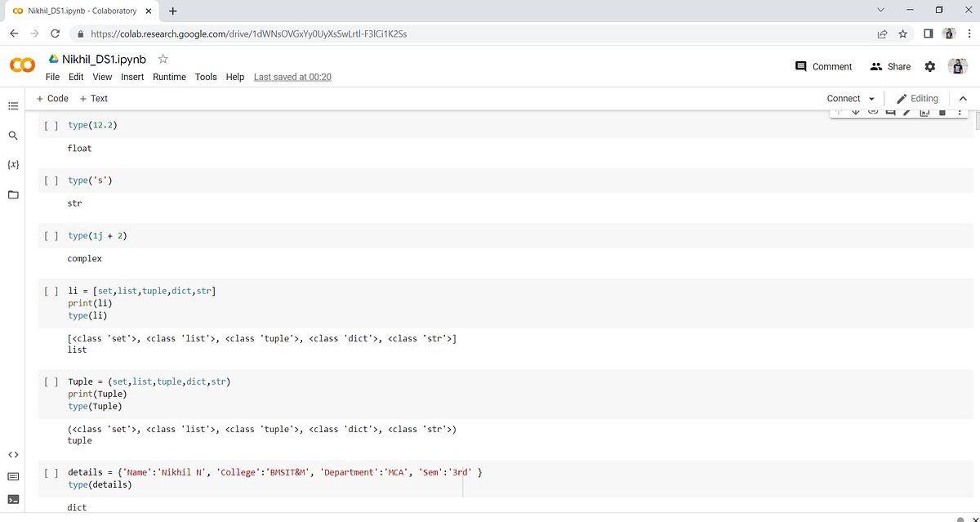
Task: Open the Table of contents sidebar
Action: point(12,106)
